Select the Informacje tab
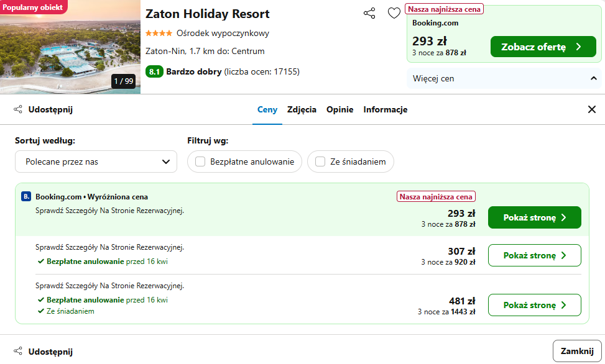 [x=386, y=109]
